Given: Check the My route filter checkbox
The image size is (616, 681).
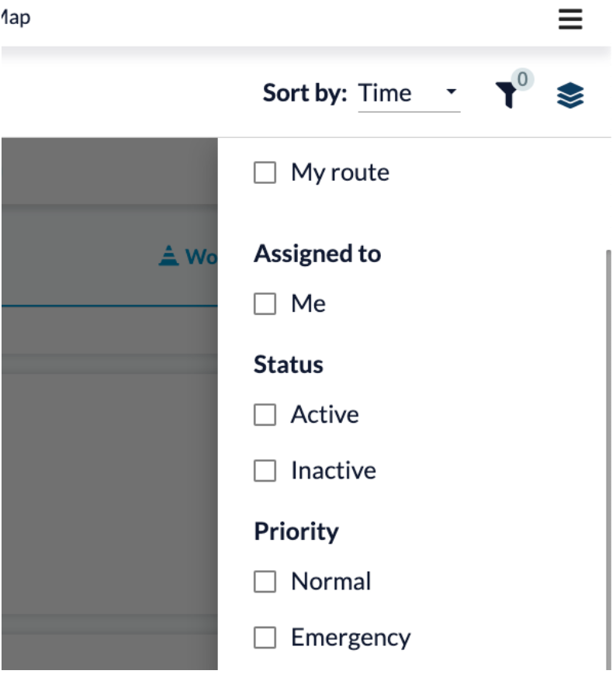Looking at the screenshot, I should pyautogui.click(x=265, y=172).
